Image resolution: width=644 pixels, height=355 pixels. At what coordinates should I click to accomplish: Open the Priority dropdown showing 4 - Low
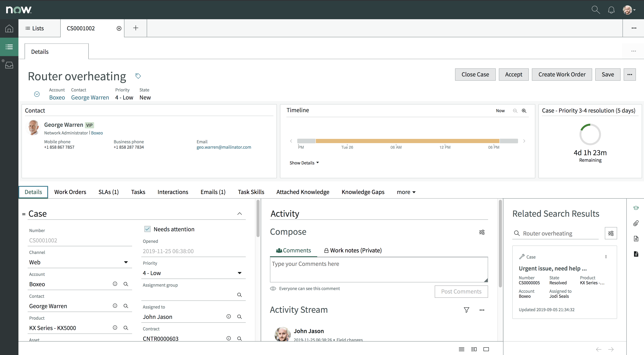click(x=194, y=273)
